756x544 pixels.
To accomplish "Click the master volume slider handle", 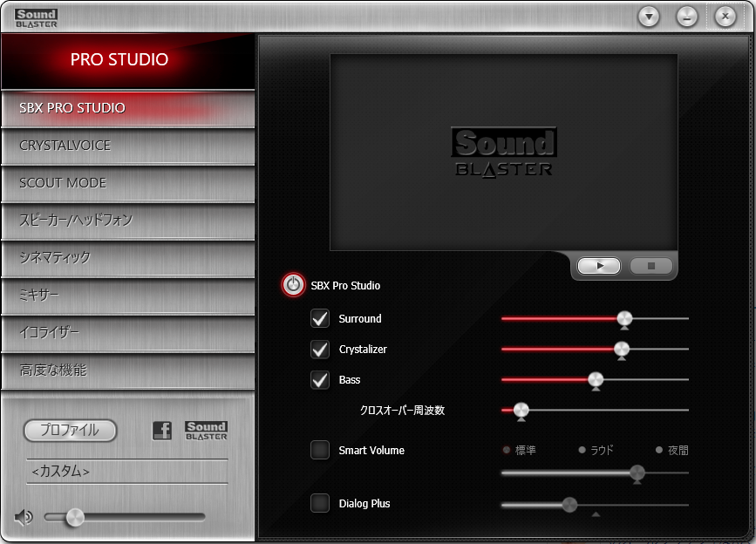I will (75, 518).
